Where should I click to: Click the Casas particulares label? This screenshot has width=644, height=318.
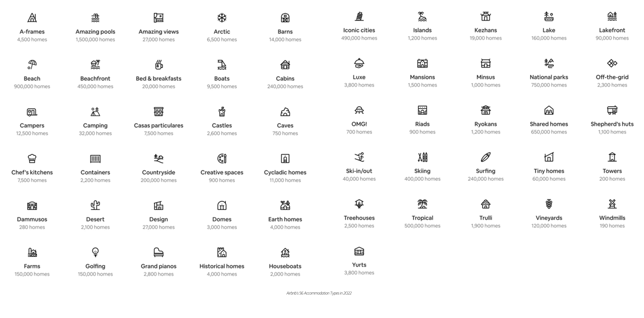click(x=158, y=125)
